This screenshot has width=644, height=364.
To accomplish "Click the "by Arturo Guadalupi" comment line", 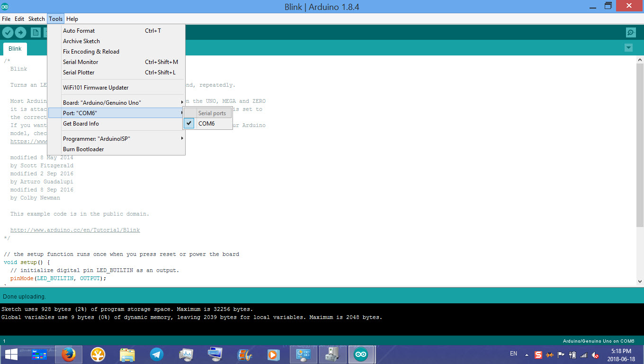I will tap(42, 182).
